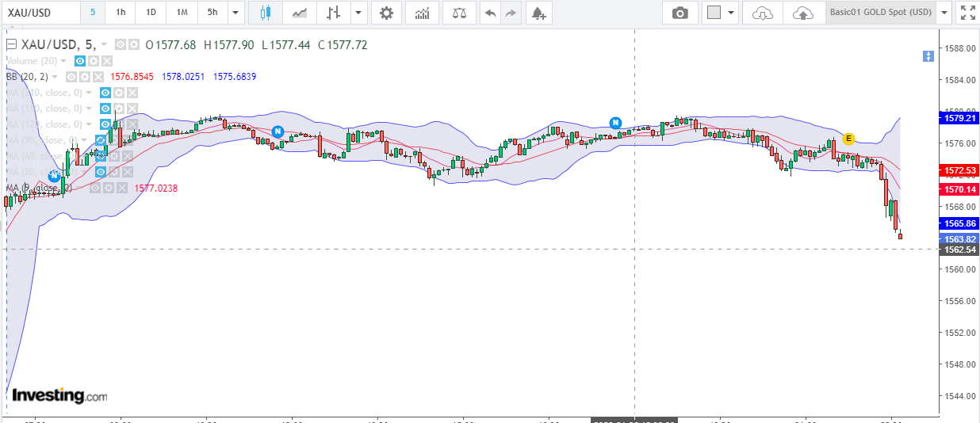The width and height of the screenshot is (980, 423).
Task: Remove MA (210, close, 0) with X
Action: pyautogui.click(x=132, y=93)
